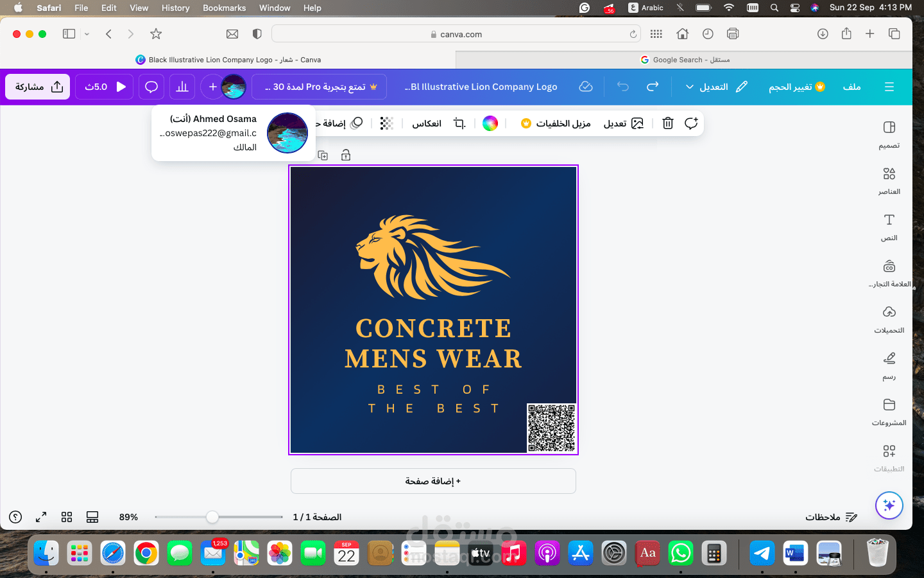Click the Resize (تغيير الحجم) button

(796, 87)
